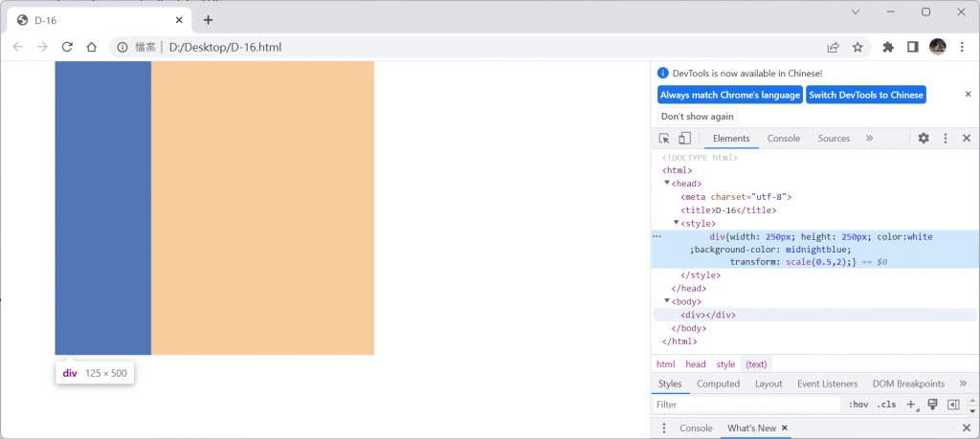Open the DevTools customize three-dot menu
This screenshot has height=439, width=980.
click(946, 139)
